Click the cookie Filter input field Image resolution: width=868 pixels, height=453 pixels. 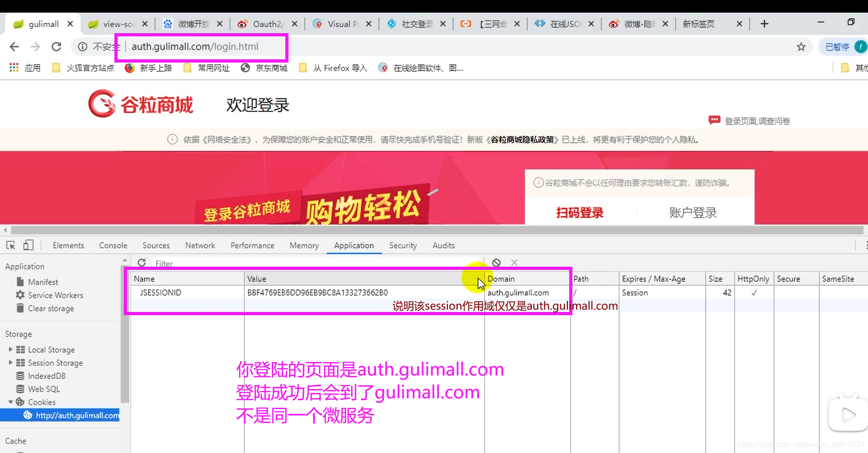click(x=318, y=263)
